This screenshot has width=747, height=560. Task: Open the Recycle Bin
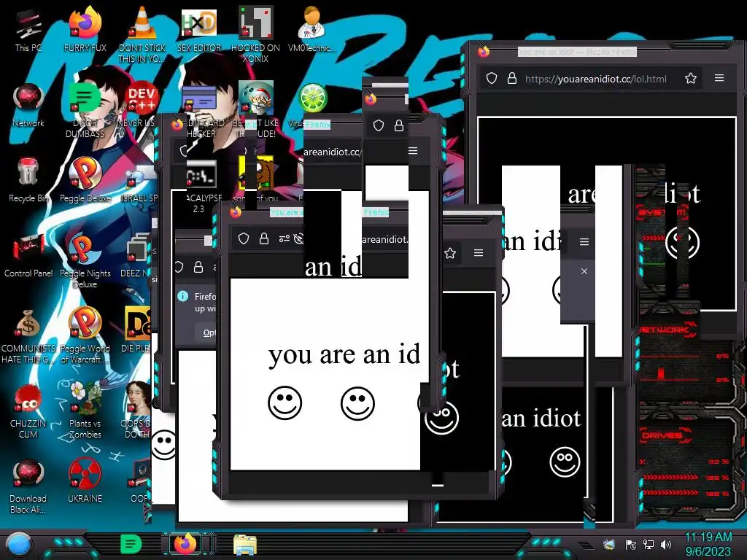pos(28,180)
